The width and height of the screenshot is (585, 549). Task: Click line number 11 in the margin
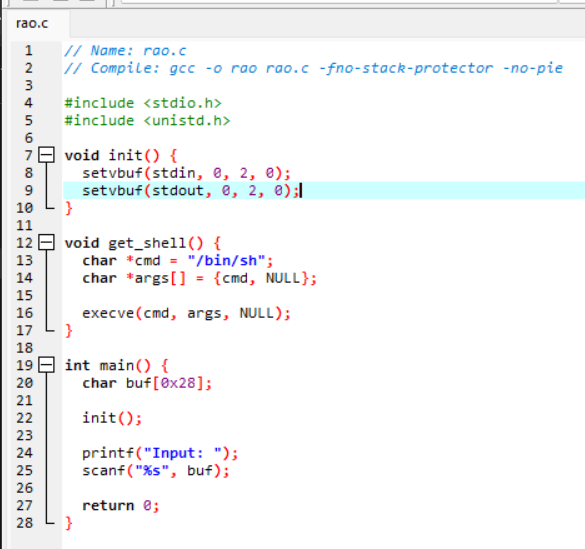25,225
